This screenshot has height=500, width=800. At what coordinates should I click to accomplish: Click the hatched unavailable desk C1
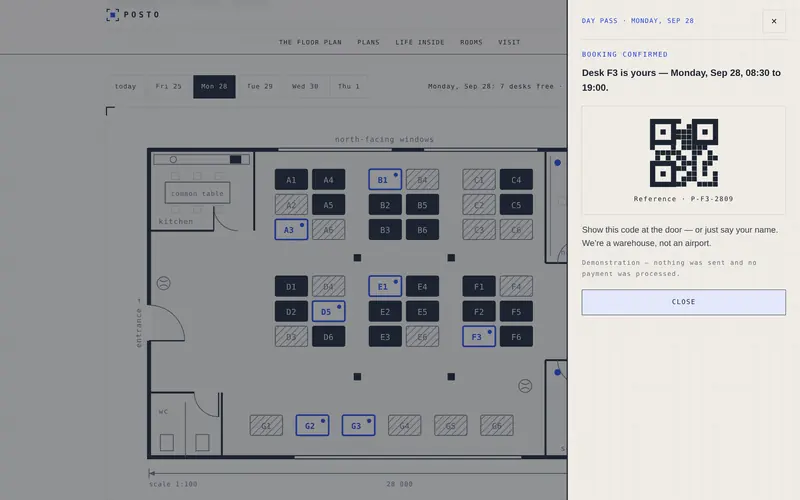(x=479, y=180)
